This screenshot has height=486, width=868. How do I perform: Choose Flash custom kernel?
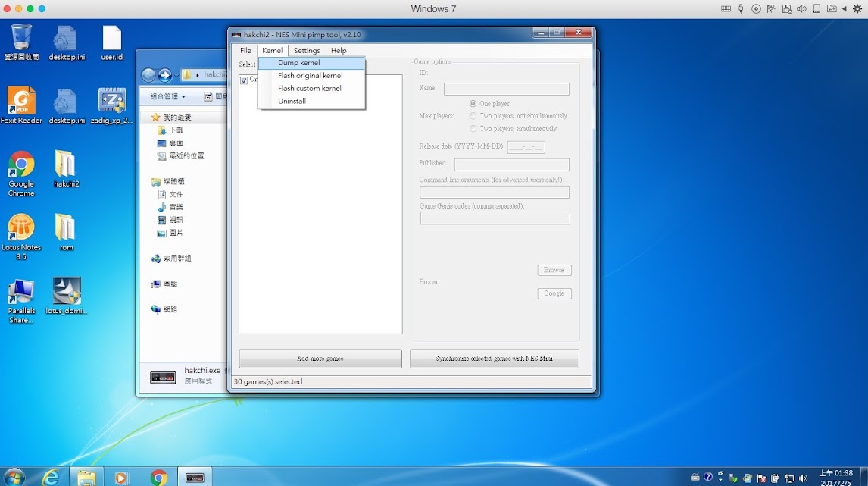311,88
